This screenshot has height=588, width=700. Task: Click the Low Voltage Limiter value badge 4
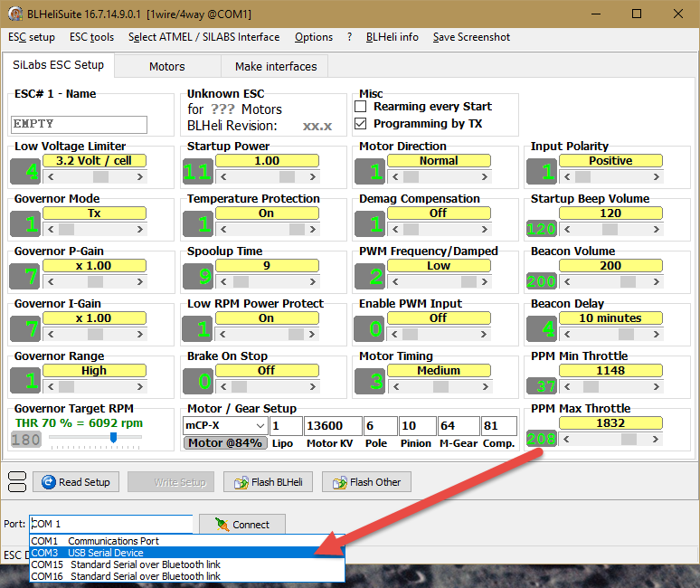25,172
